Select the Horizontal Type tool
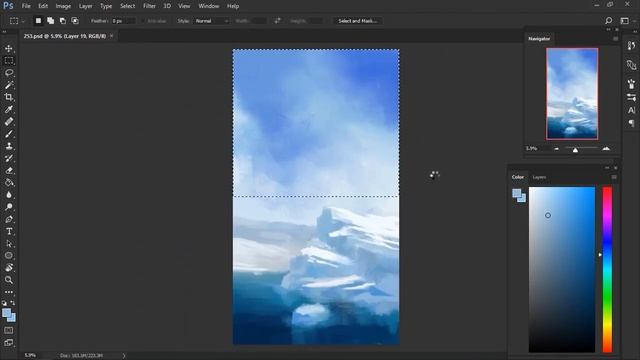The image size is (640, 360). click(9, 231)
